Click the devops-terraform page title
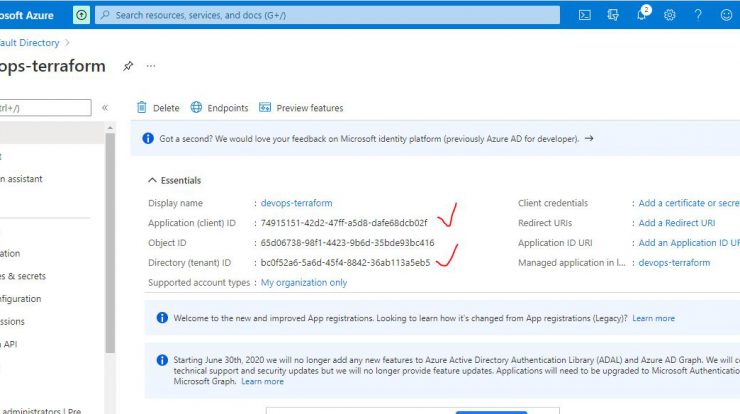The height and width of the screenshot is (414, 740). [x=52, y=66]
